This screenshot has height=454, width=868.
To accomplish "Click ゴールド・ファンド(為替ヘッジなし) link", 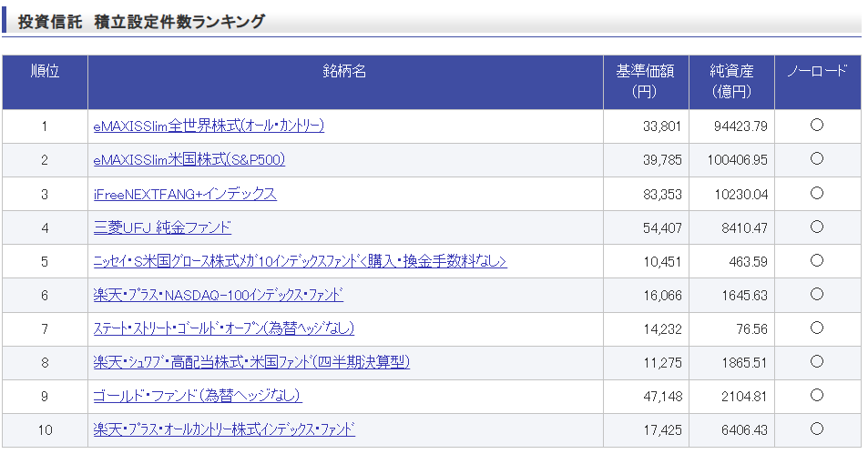I will [x=197, y=396].
